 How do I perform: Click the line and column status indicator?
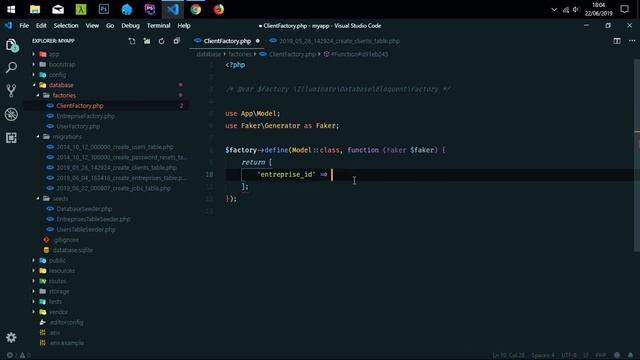pos(508,355)
